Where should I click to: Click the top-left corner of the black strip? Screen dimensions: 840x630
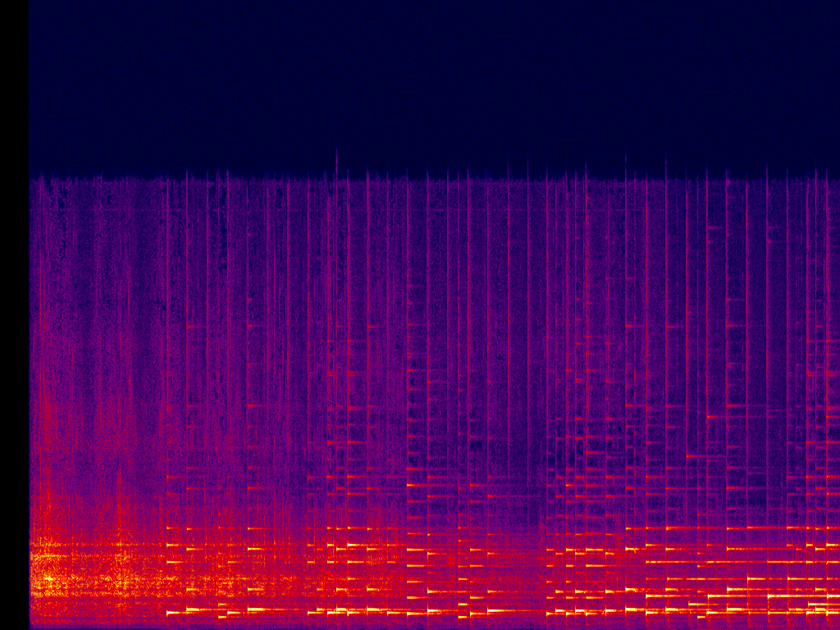(3, 3)
